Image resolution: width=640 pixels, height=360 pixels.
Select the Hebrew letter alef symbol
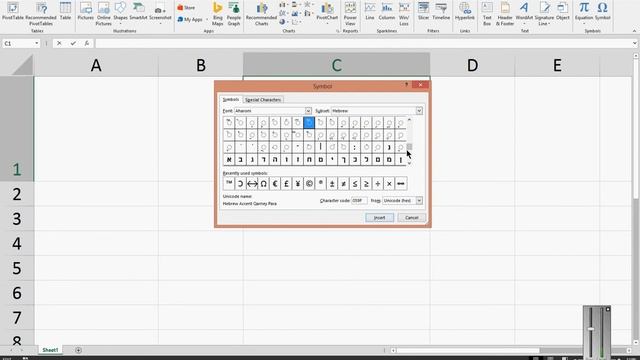(229, 160)
